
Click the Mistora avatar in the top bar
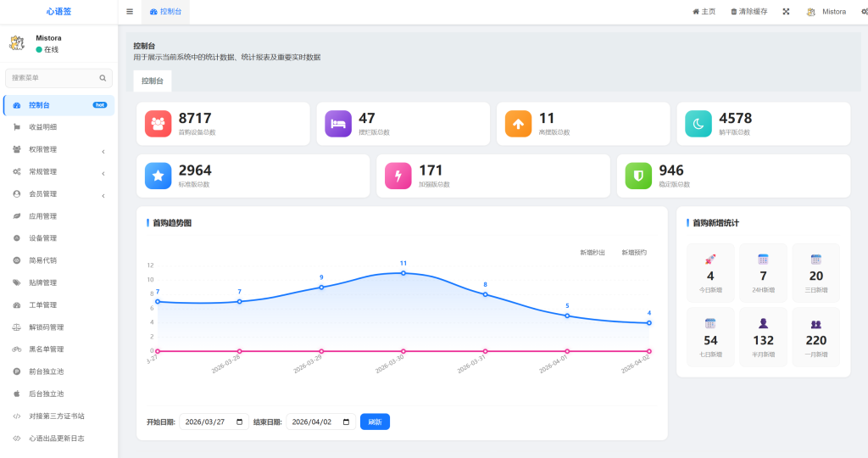[x=811, y=12]
